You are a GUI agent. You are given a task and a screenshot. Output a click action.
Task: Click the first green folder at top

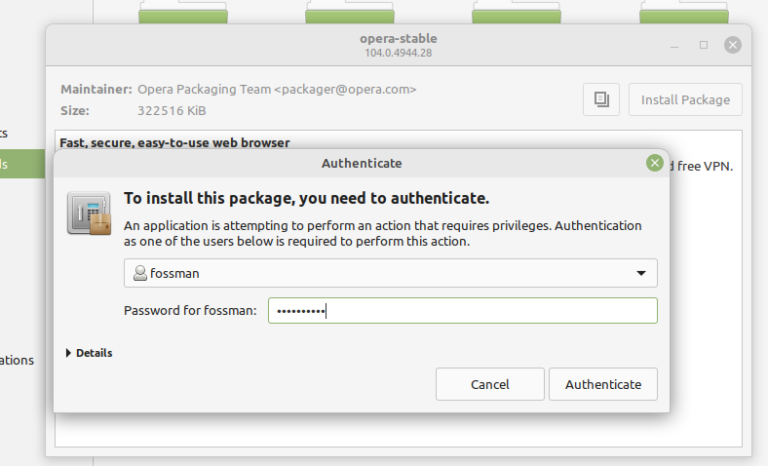coord(181,14)
